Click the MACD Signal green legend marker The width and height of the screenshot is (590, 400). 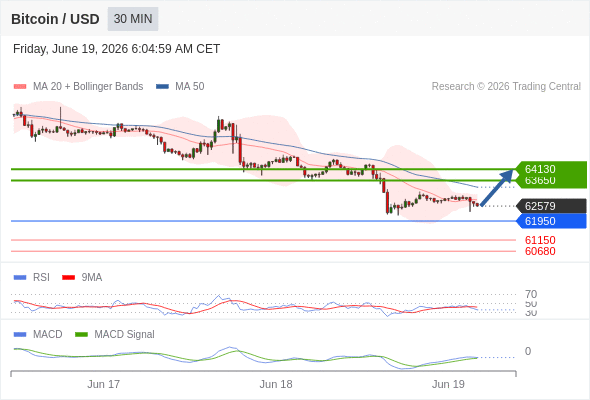coord(81,334)
